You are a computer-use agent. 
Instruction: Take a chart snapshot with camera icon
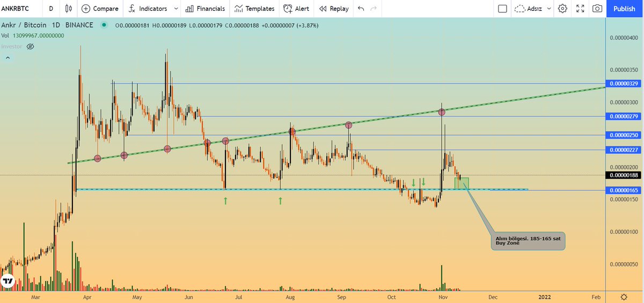(x=597, y=9)
